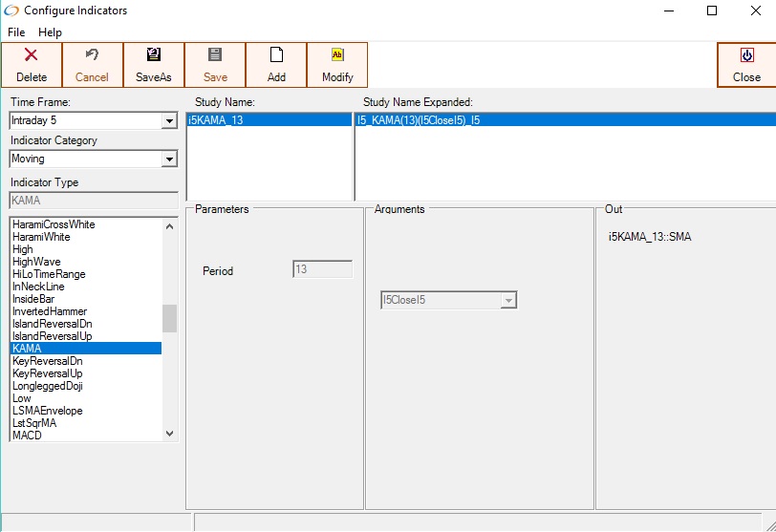The image size is (776, 532).
Task: Select HaramiCrossWhite from the indicator list
Action: click(54, 224)
